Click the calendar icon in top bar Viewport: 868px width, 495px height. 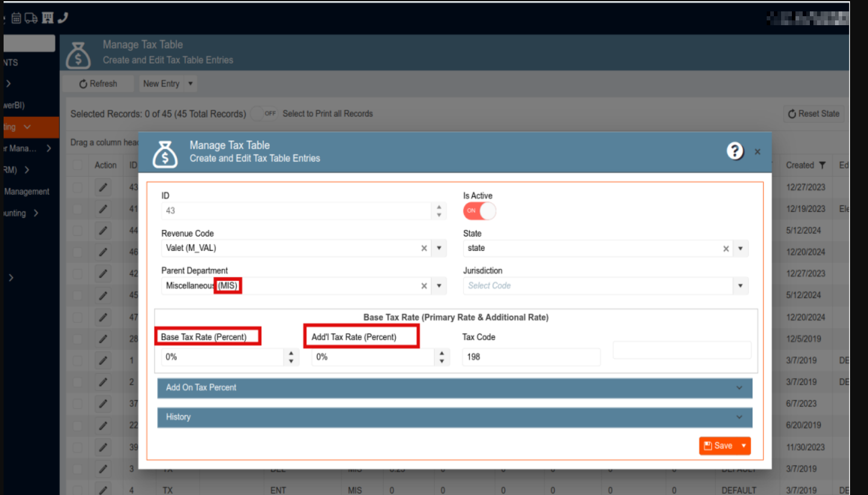click(16, 19)
